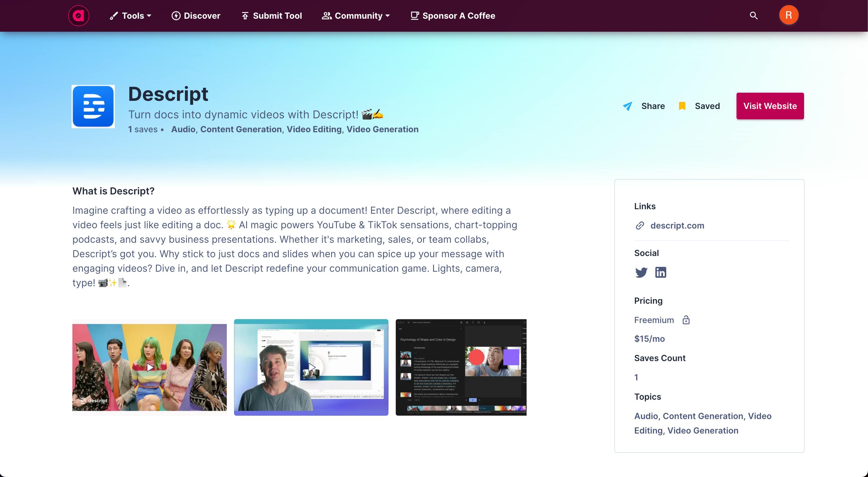This screenshot has width=868, height=477.
Task: Open Descript's Twitter profile icon
Action: point(641,272)
